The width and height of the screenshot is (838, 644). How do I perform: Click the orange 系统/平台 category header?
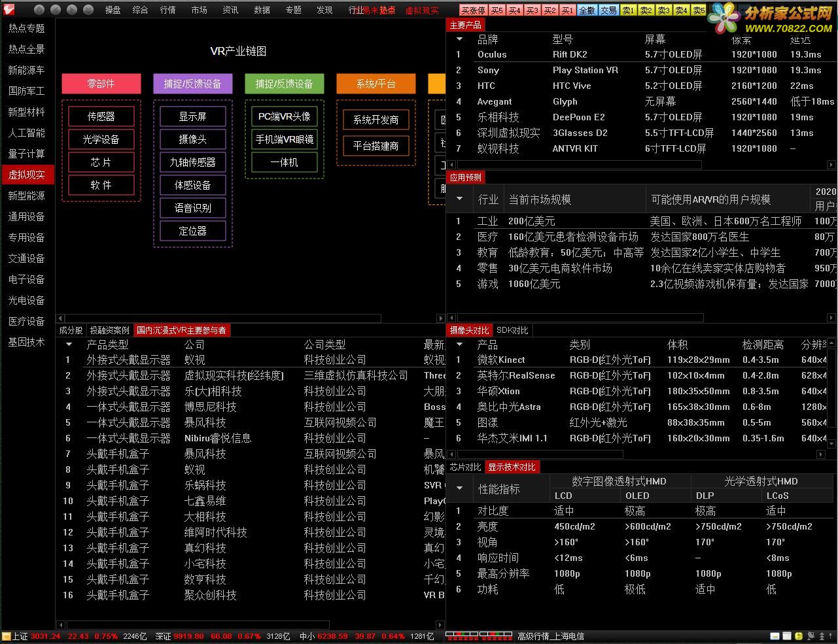376,84
